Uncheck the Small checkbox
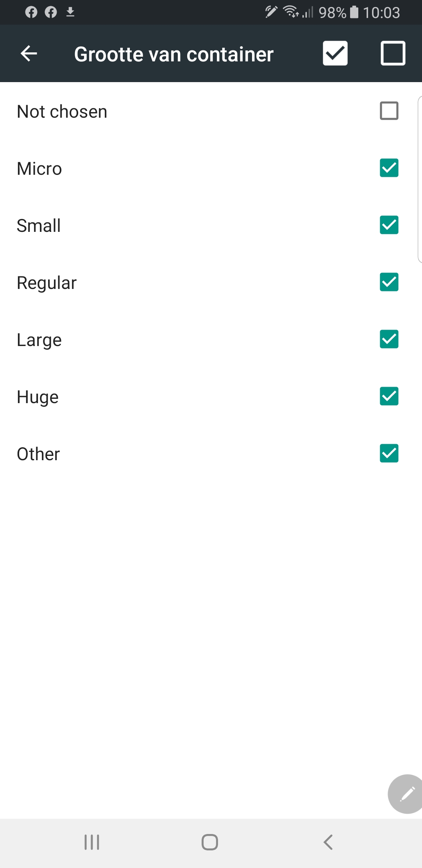Screen dimensions: 422x868 click(x=389, y=225)
